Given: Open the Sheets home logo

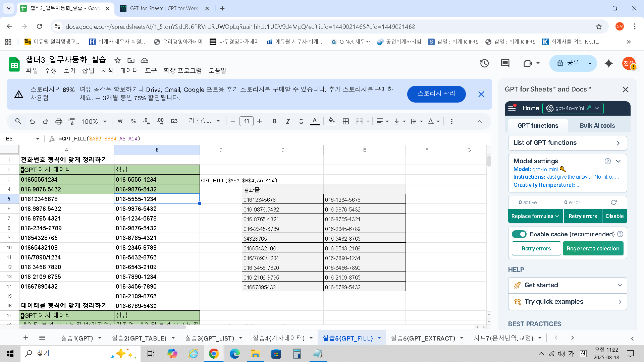Looking at the screenshot, I should pyautogui.click(x=14, y=64).
